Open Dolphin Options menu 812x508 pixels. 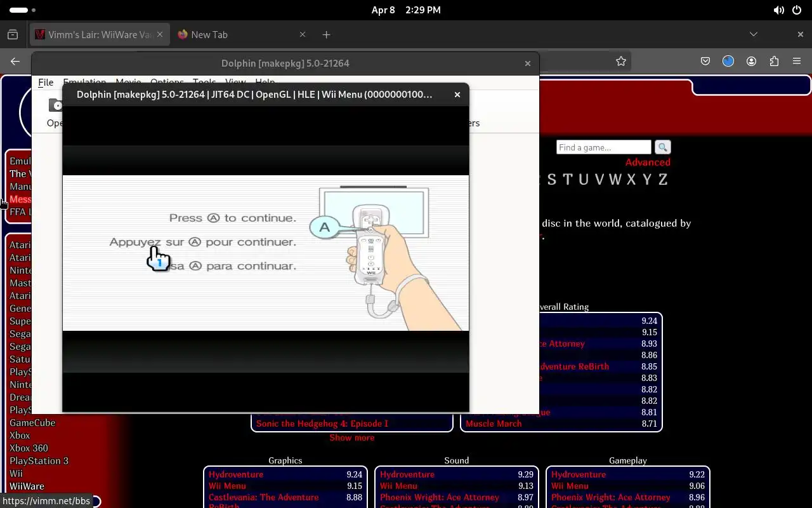pyautogui.click(x=167, y=83)
